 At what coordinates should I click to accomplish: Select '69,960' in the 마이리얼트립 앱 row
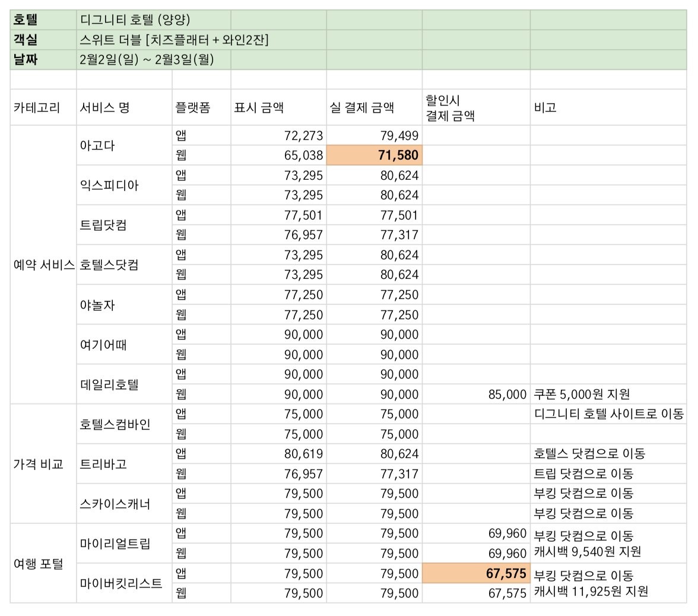[476, 534]
